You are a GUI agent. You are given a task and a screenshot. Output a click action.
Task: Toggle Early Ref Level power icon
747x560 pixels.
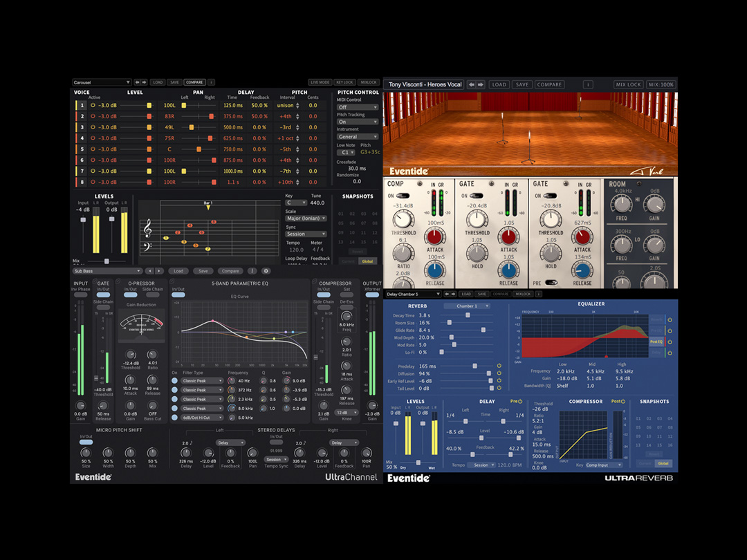[x=499, y=380]
